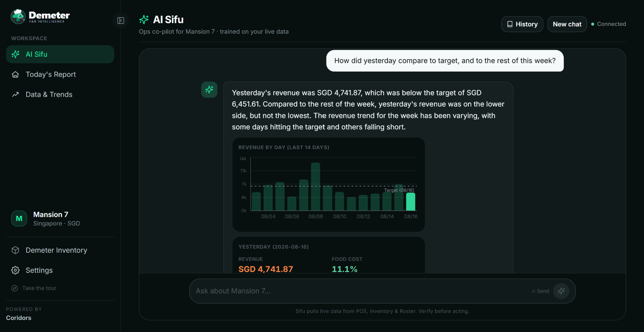Image resolution: width=644 pixels, height=332 pixels.
Task: Click the Today's Report home icon
Action: coord(16,74)
